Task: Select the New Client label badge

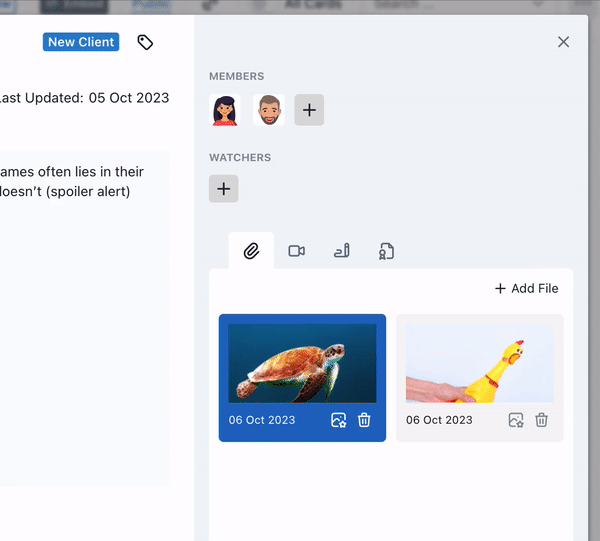Action: [81, 42]
